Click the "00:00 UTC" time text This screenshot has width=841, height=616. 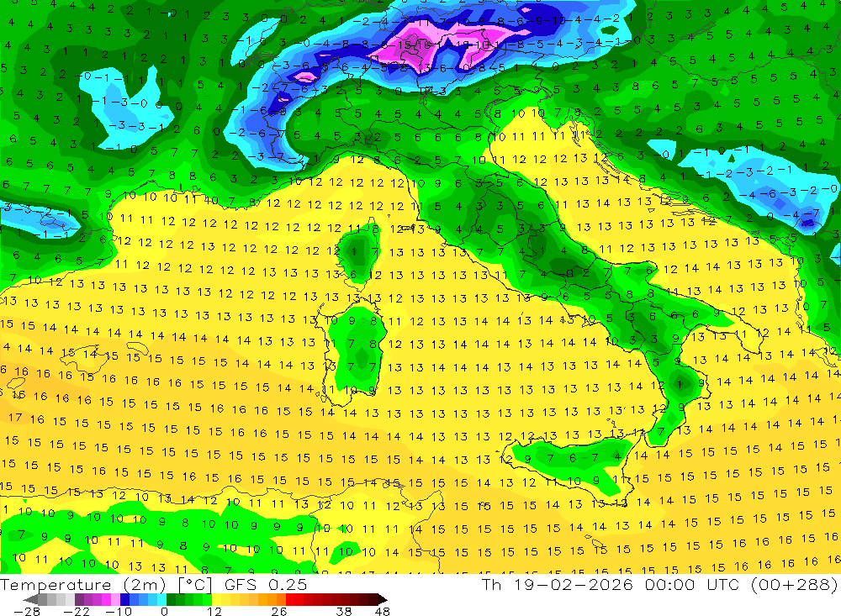(x=692, y=584)
